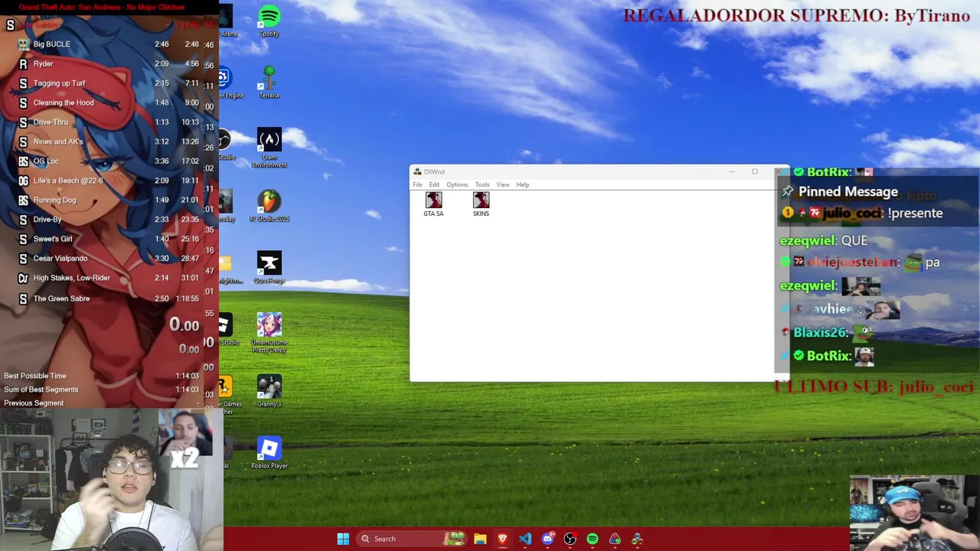Select the Nines and AK's split
The width and height of the screenshot is (980, 551).
[x=107, y=142]
